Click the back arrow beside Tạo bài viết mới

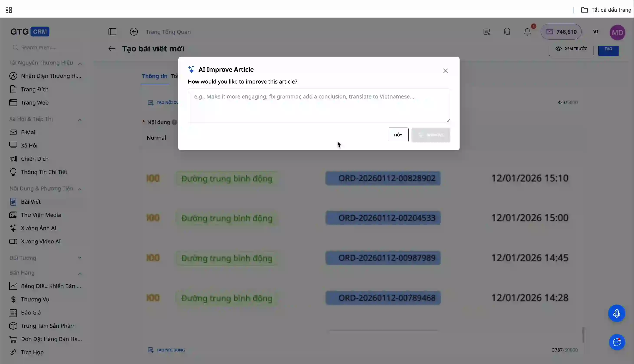tap(112, 49)
